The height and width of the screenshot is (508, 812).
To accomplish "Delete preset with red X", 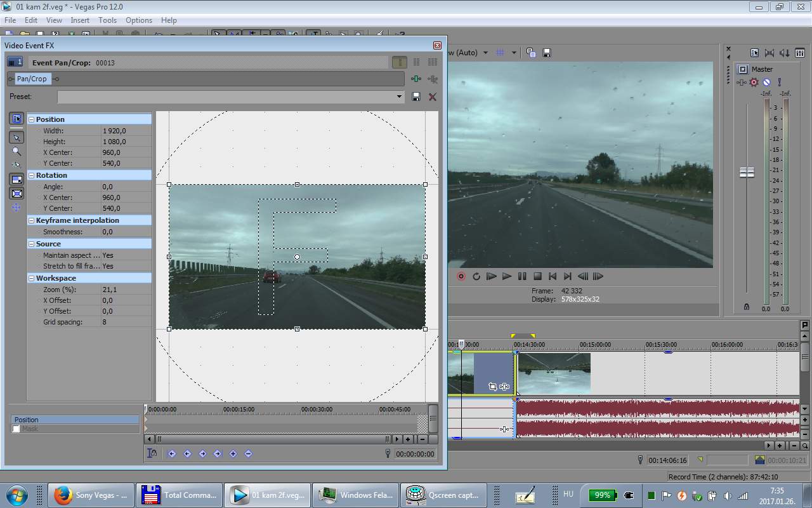I will (x=433, y=97).
